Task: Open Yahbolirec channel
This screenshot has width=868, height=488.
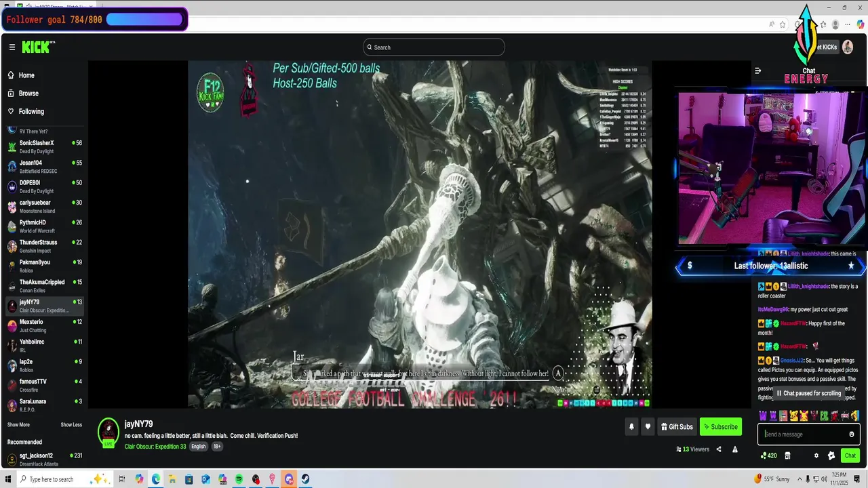Action: click(45, 346)
